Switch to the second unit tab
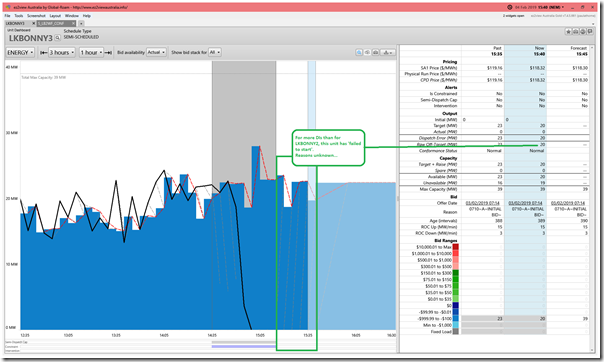Screen dimensions: 604x362 point(54,23)
